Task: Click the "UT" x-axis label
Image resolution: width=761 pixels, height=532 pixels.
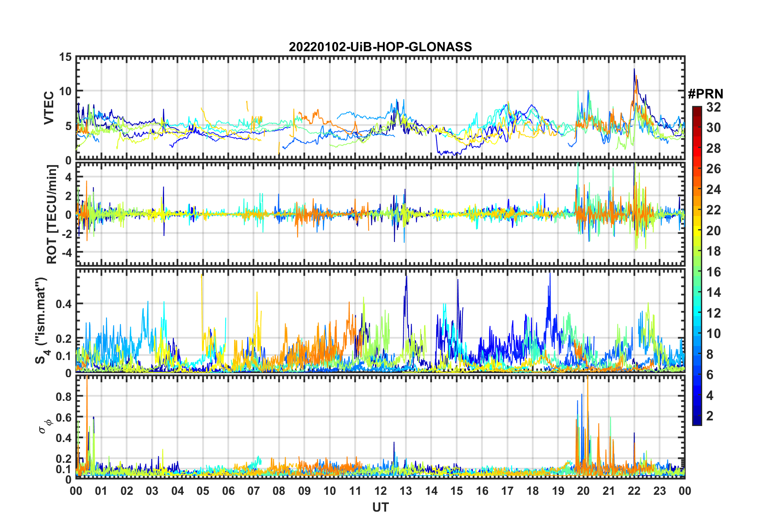Action: [x=380, y=507]
